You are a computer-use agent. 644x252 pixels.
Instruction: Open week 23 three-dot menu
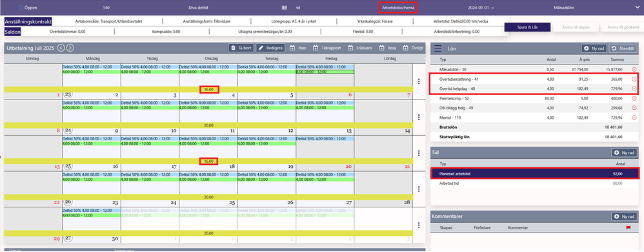pyautogui.click(x=419, y=81)
